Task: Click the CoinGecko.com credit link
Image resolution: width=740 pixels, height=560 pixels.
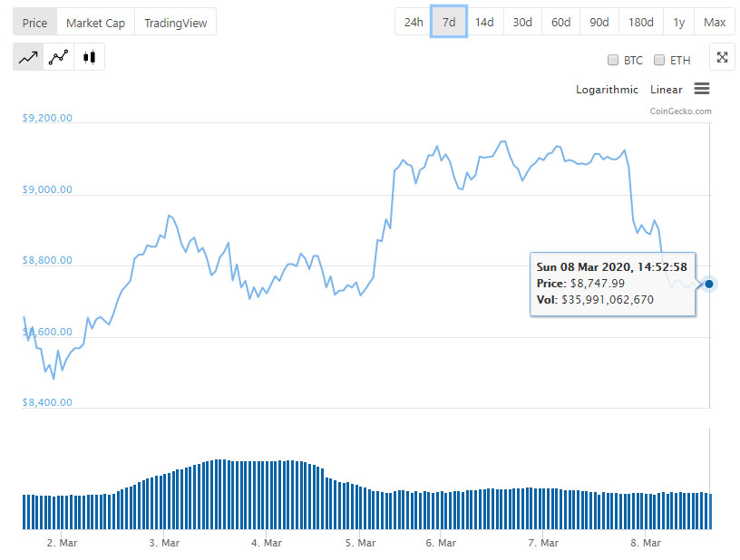Action: click(680, 111)
